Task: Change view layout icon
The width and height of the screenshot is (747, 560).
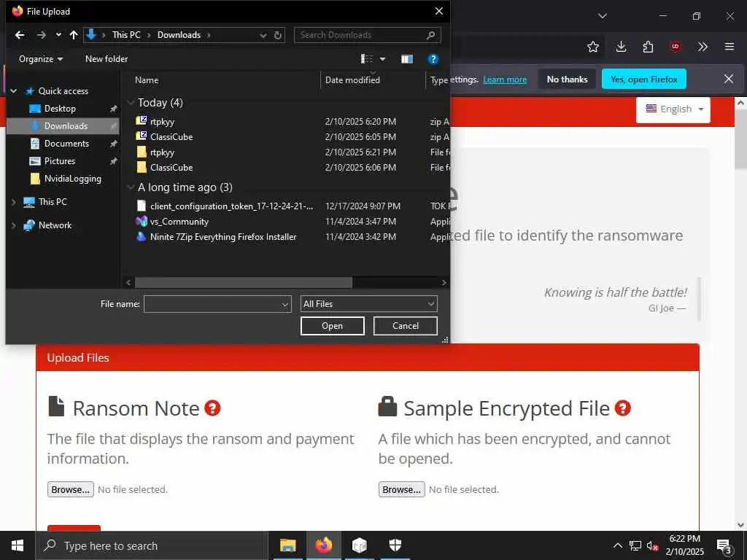Action: click(x=367, y=59)
